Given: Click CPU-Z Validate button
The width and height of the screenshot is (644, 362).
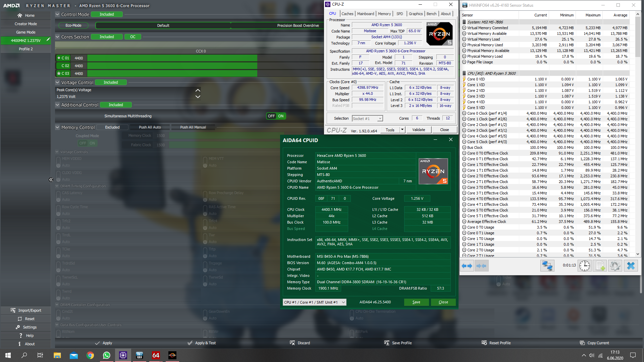Looking at the screenshot, I should tap(419, 130).
